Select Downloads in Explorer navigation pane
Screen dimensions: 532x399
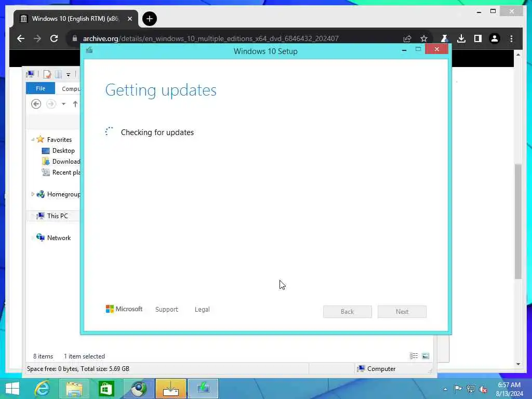pyautogui.click(x=66, y=161)
